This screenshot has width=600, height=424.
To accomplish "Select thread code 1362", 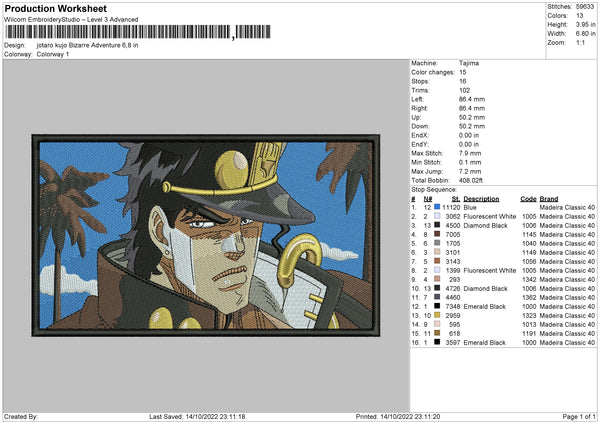I will point(529,297).
